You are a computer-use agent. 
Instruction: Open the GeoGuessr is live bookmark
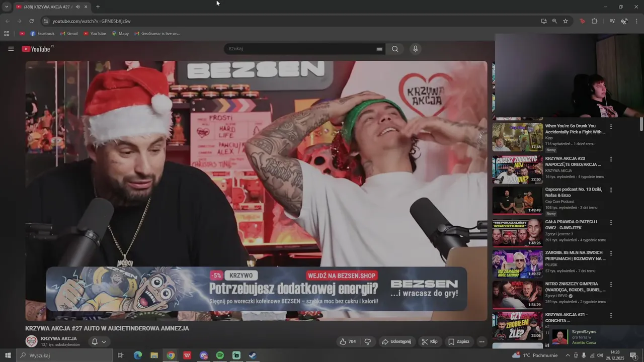(157, 34)
